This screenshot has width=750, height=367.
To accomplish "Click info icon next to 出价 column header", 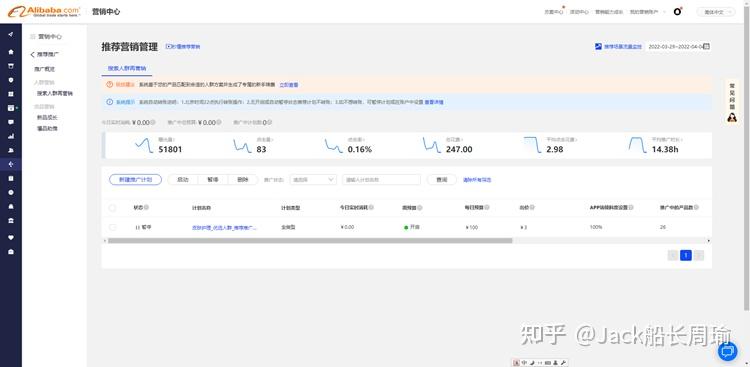I will pos(532,207).
